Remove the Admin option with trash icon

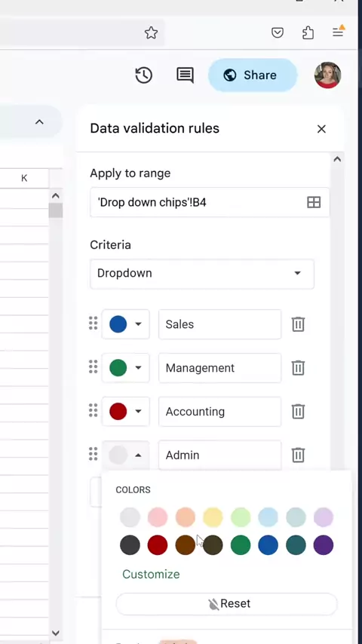point(298,455)
